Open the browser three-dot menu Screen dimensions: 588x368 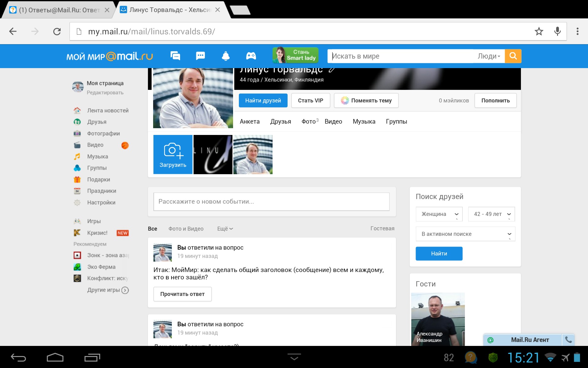(578, 31)
